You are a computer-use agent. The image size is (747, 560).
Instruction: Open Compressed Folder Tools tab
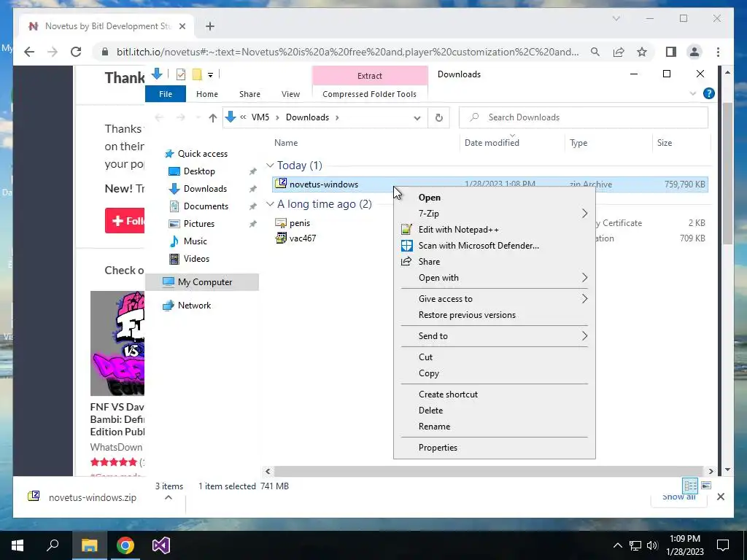pos(369,94)
